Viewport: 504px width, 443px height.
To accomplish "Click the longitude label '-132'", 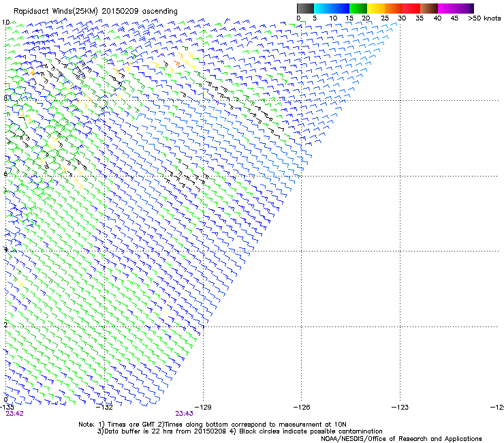I will tap(105, 408).
